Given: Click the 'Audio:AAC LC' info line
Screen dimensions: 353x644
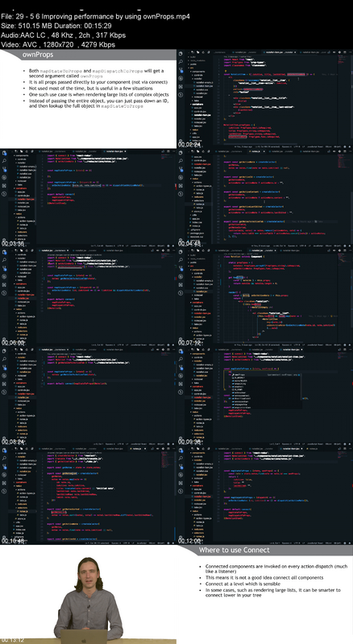Looking at the screenshot, I should (64, 35).
